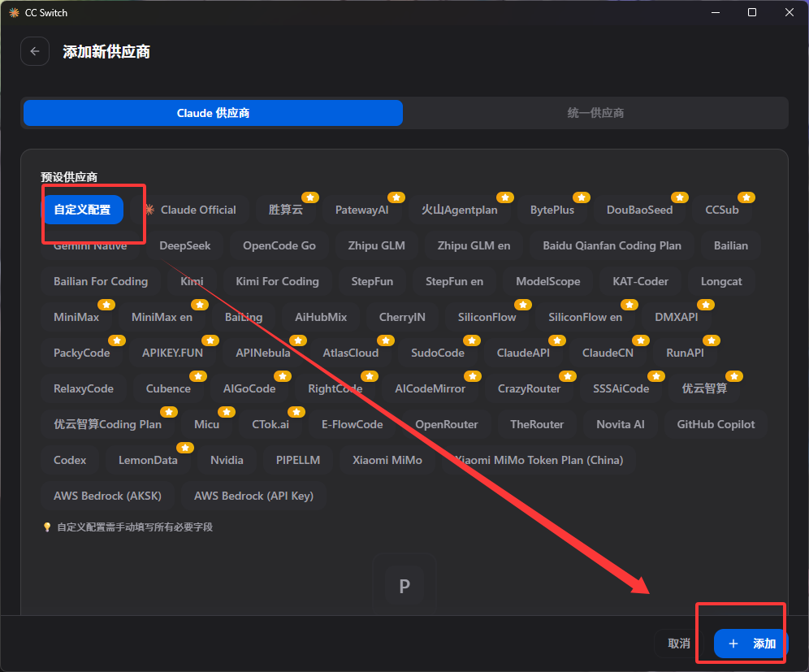Select the ClaudeCN preset
Viewport: 809px width, 672px height.
pyautogui.click(x=608, y=353)
